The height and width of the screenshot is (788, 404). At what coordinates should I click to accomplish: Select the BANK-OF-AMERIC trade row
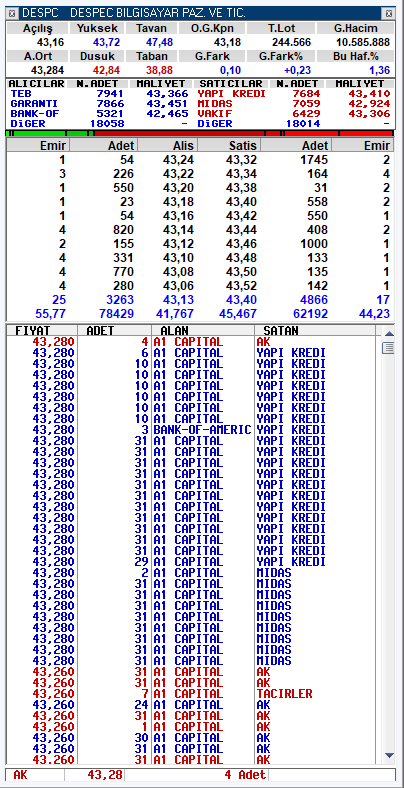[191, 430]
